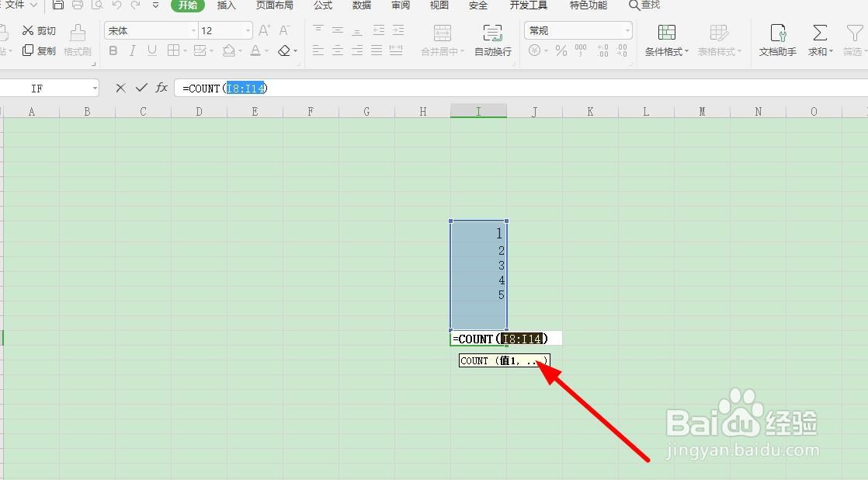Click the justify alignment icon

(x=377, y=50)
